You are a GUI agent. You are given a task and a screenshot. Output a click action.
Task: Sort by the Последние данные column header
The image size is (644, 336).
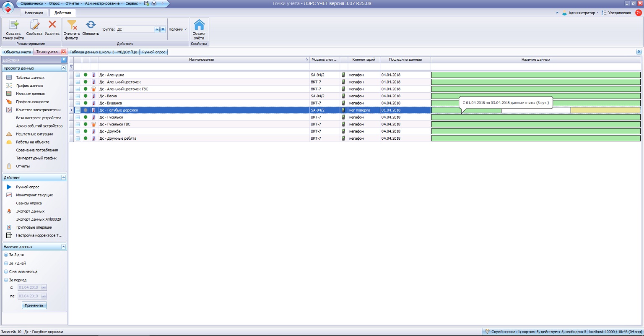405,60
